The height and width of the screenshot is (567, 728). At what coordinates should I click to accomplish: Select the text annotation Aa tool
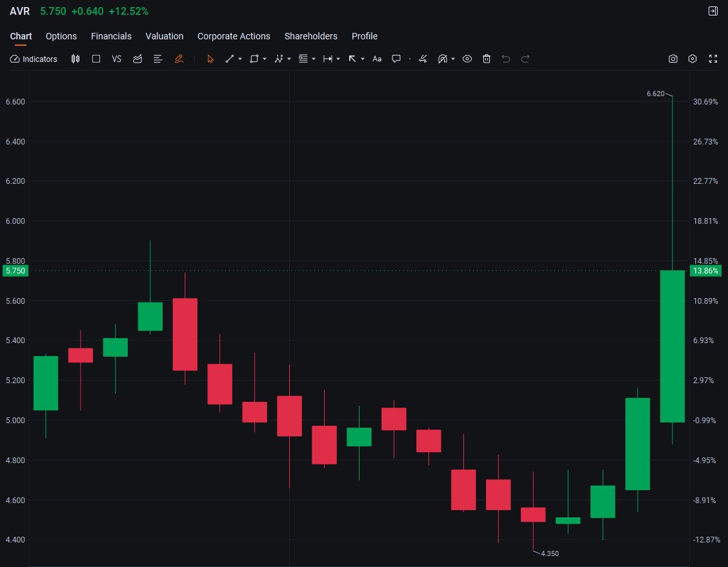point(377,59)
